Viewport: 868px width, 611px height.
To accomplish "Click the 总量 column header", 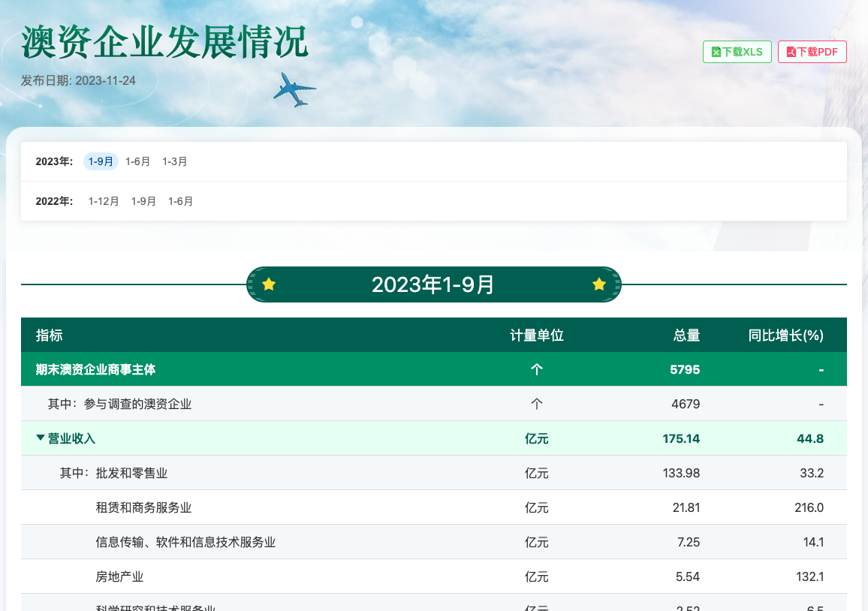I will click(x=686, y=336).
